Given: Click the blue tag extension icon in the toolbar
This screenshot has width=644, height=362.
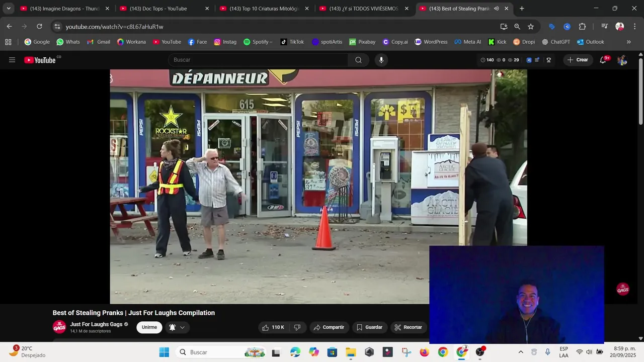Looking at the screenshot, I should (551, 27).
